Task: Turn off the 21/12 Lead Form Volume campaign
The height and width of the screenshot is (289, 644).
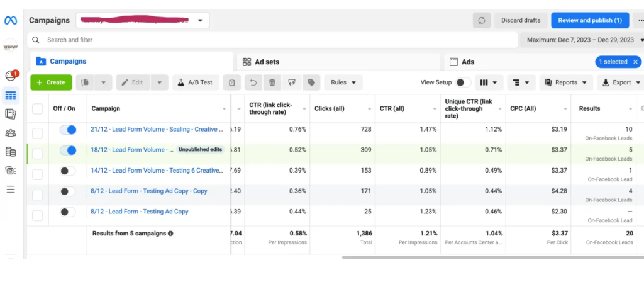Action: pos(67,130)
